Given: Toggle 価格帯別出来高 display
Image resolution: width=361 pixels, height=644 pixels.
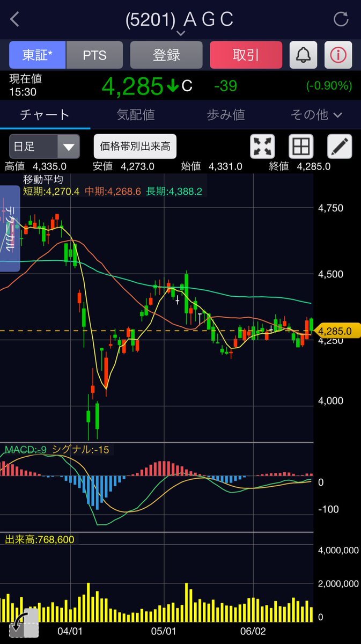Looking at the screenshot, I should (x=135, y=146).
